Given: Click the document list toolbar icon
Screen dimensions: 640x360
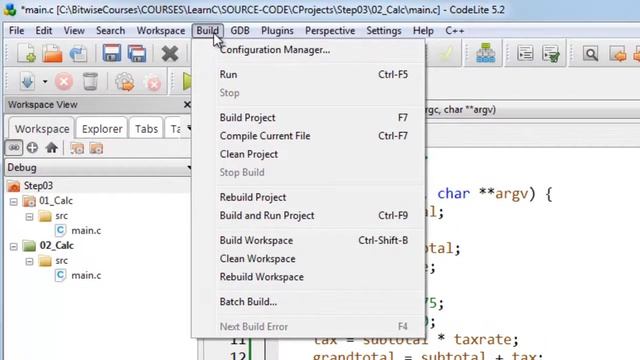Looking at the screenshot, I should [x=525, y=53].
